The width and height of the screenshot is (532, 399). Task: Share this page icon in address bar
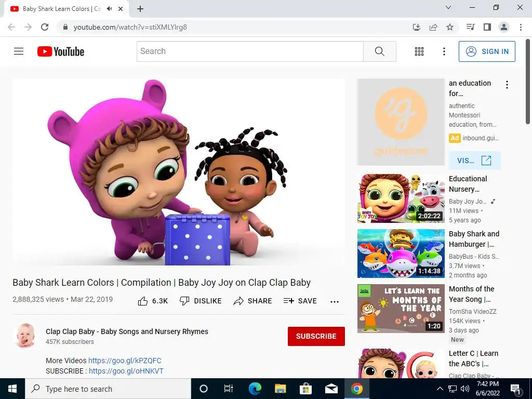pyautogui.click(x=433, y=27)
